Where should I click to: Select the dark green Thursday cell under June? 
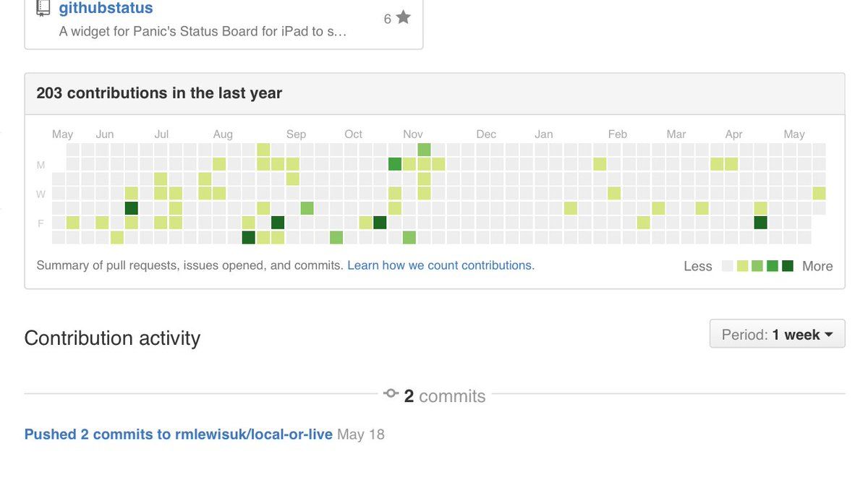(131, 208)
